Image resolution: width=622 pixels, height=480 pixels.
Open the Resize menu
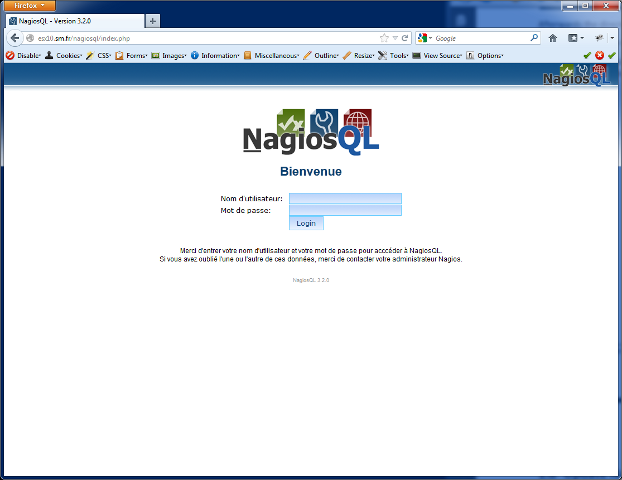click(x=359, y=56)
